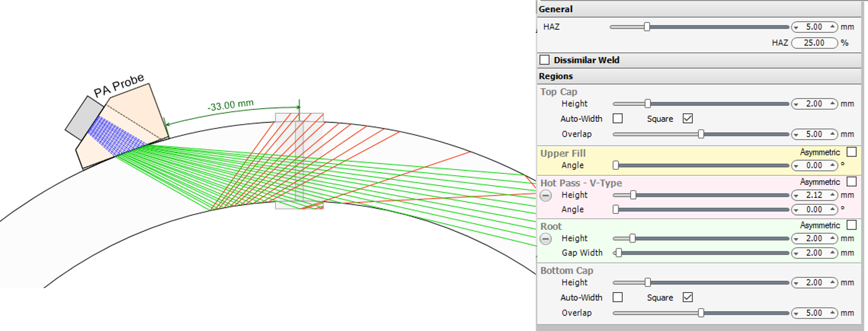Decrease HAZ mm value with down arrow
The image size is (868, 331).
pos(796,27)
